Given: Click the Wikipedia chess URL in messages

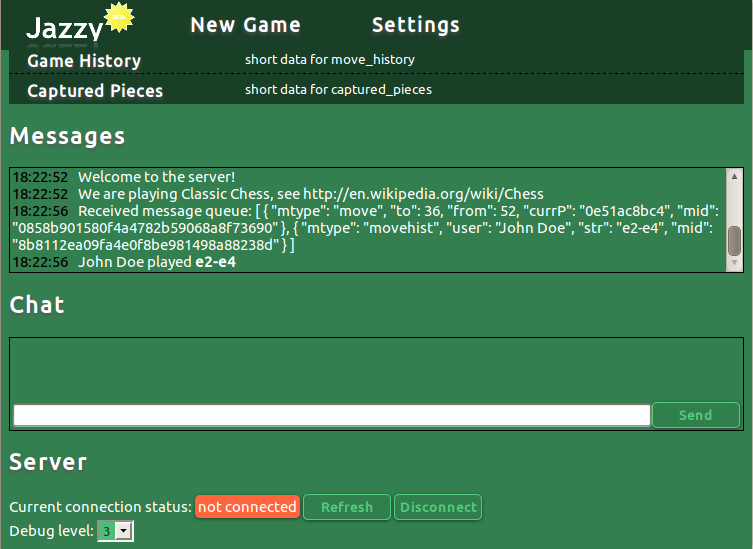Looking at the screenshot, I should (x=423, y=194).
